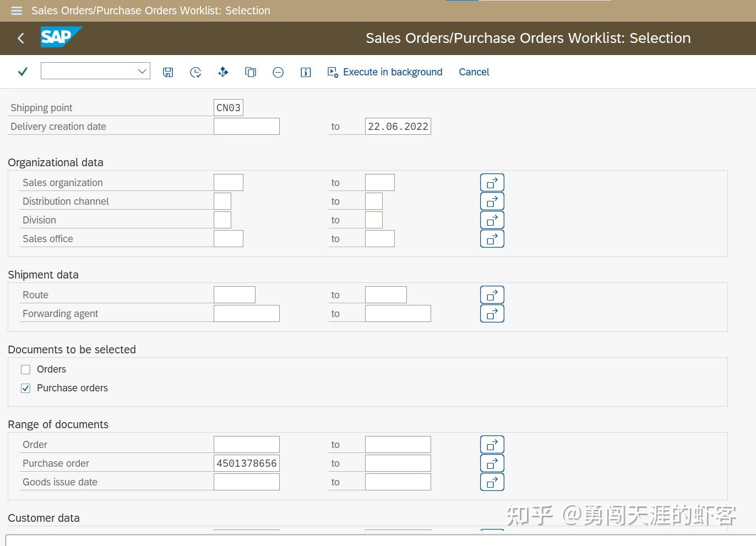Click the exclude selection minus-circle icon
756x546 pixels.
coord(278,72)
